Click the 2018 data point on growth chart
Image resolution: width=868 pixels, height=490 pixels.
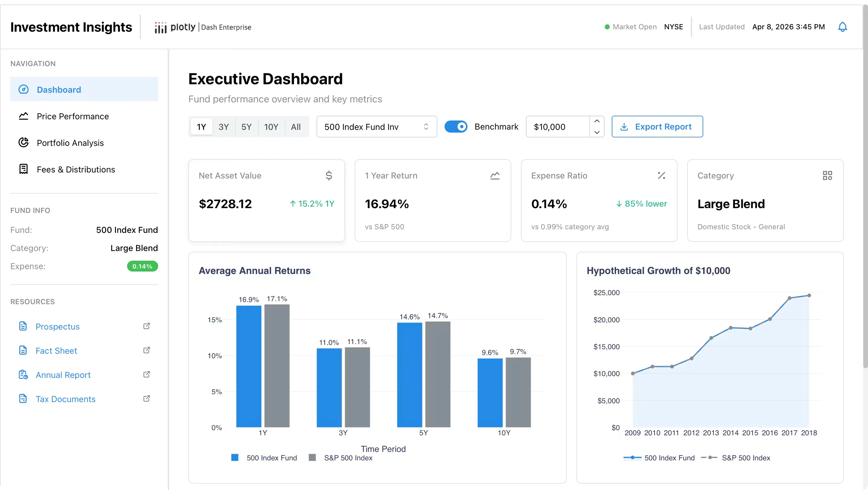809,295
